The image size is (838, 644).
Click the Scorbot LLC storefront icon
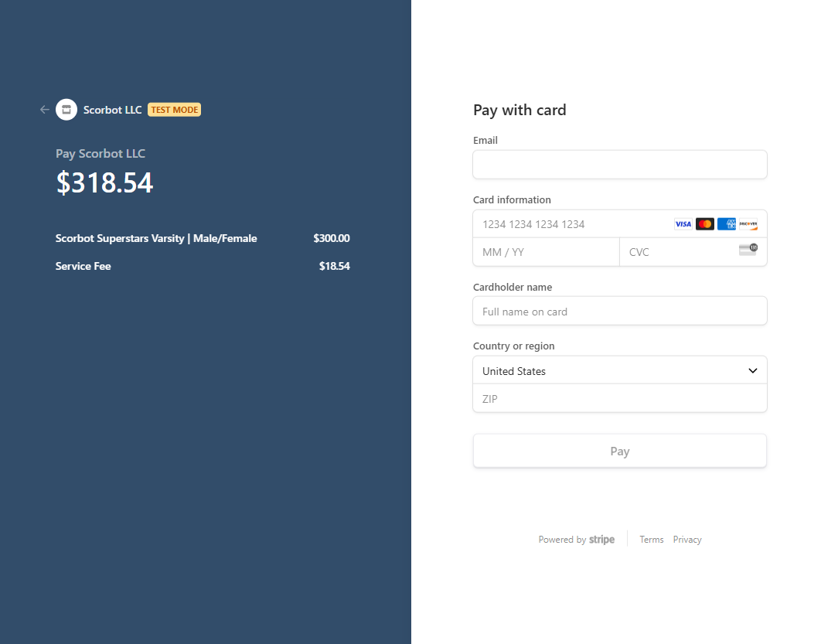[x=66, y=110]
